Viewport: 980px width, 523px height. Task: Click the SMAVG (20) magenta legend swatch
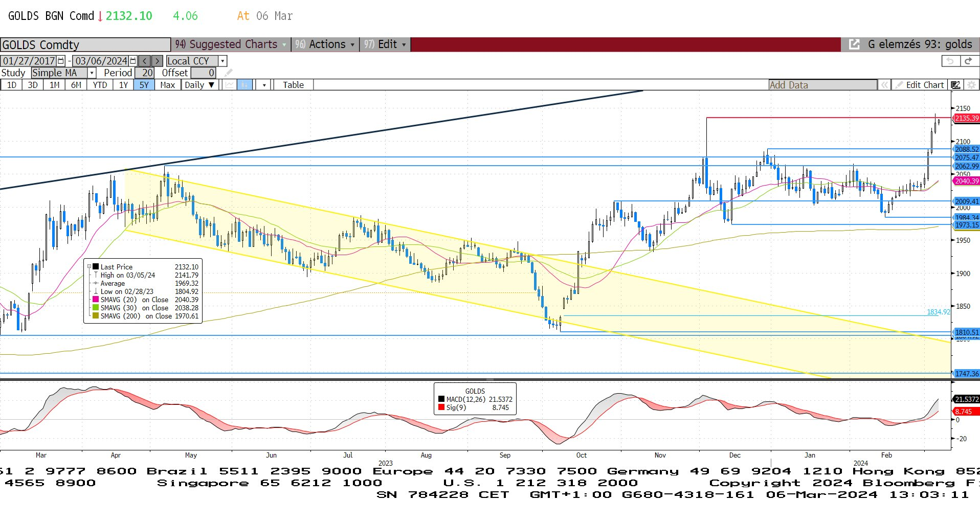click(x=96, y=300)
